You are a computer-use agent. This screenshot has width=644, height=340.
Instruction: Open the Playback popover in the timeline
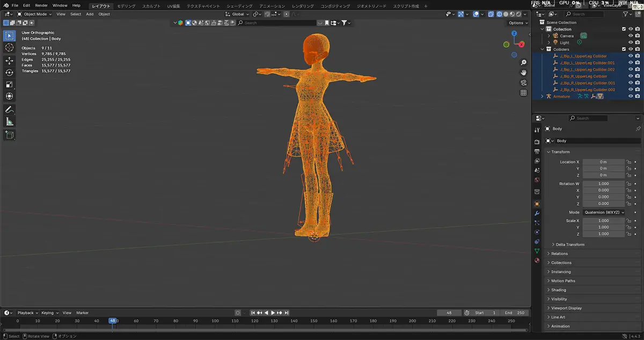[x=26, y=313]
